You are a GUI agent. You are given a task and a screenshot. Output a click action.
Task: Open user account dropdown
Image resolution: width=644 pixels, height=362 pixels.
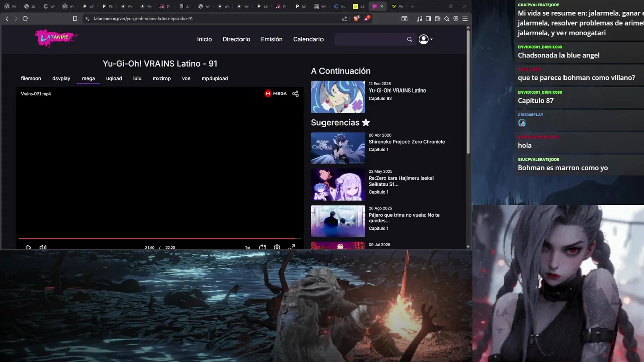tap(426, 39)
